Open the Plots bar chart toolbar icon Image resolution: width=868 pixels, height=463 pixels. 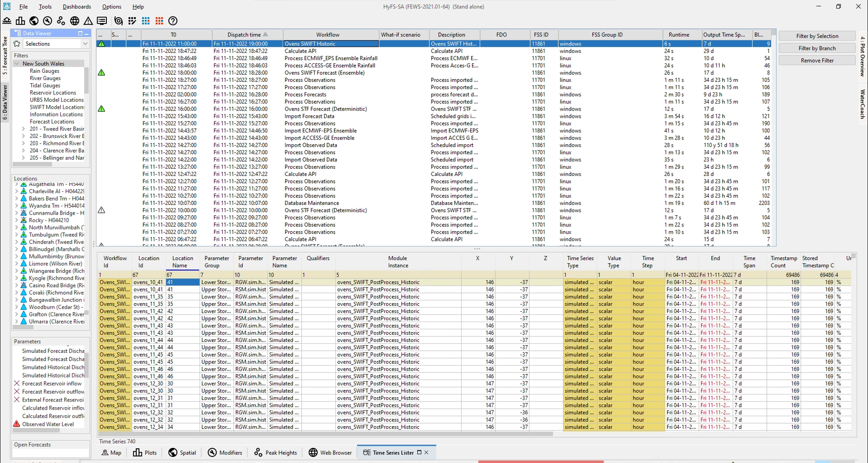coord(20,21)
